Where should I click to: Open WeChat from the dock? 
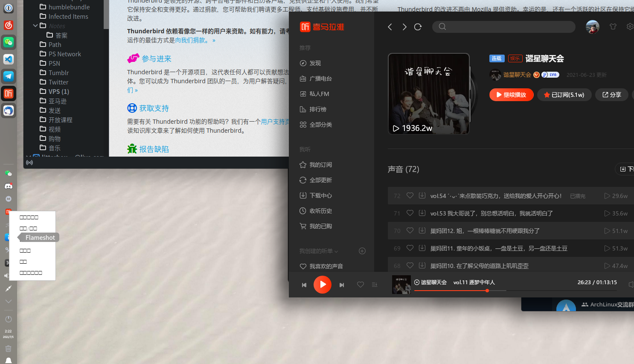pyautogui.click(x=9, y=42)
